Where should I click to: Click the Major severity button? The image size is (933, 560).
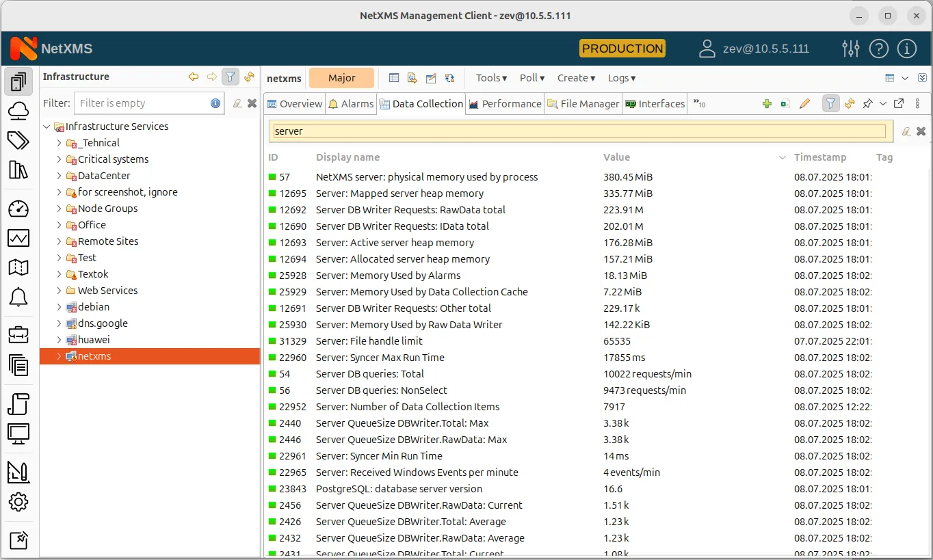(342, 78)
